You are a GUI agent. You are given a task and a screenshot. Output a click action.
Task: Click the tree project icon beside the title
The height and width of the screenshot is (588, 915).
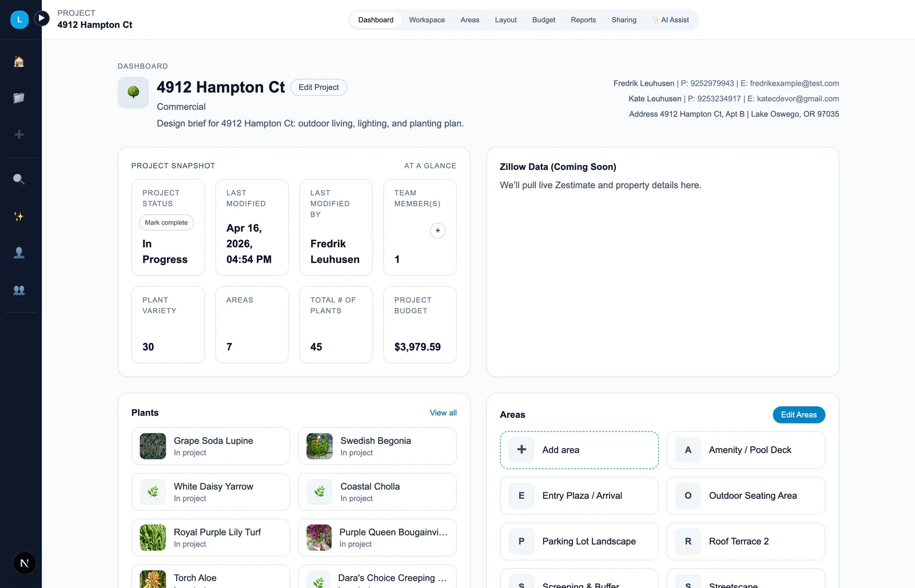(133, 92)
